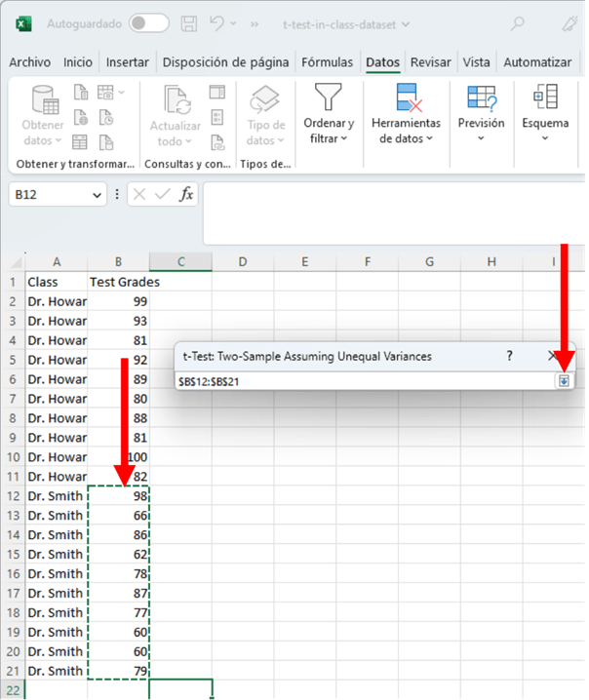This screenshot has width=589, height=700.
Task: Open Herramientas de datos menu
Action: click(x=406, y=115)
